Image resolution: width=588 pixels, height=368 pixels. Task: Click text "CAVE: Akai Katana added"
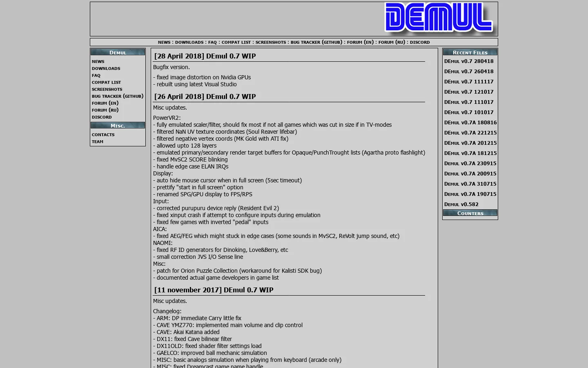tap(188, 332)
